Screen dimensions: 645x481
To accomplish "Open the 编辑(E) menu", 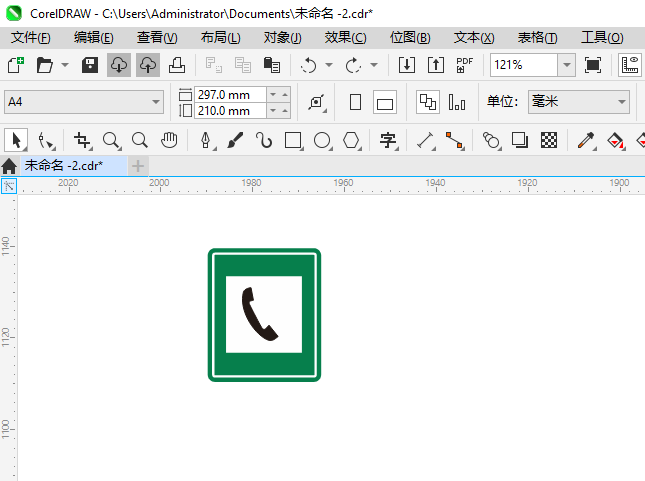I will click(x=93, y=37).
